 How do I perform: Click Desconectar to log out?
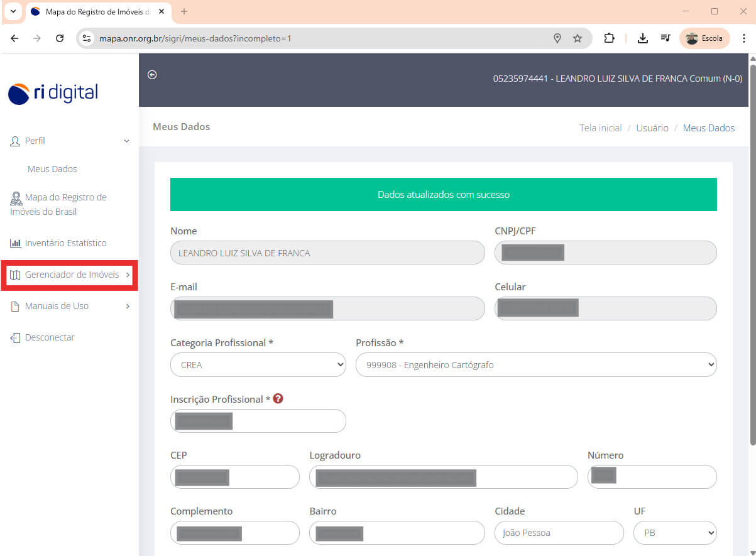coord(50,337)
